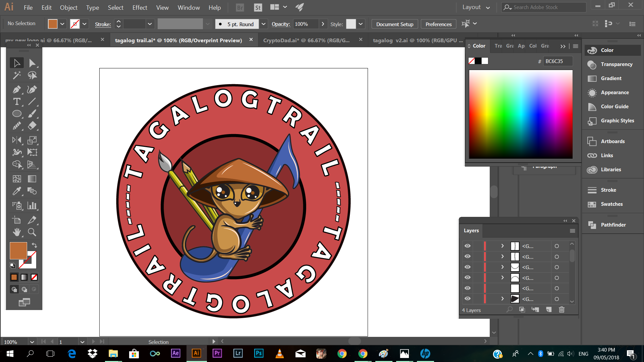Viewport: 644px width, 362px height.
Task: Toggle visibility of fifth layer row
Action: click(x=468, y=288)
